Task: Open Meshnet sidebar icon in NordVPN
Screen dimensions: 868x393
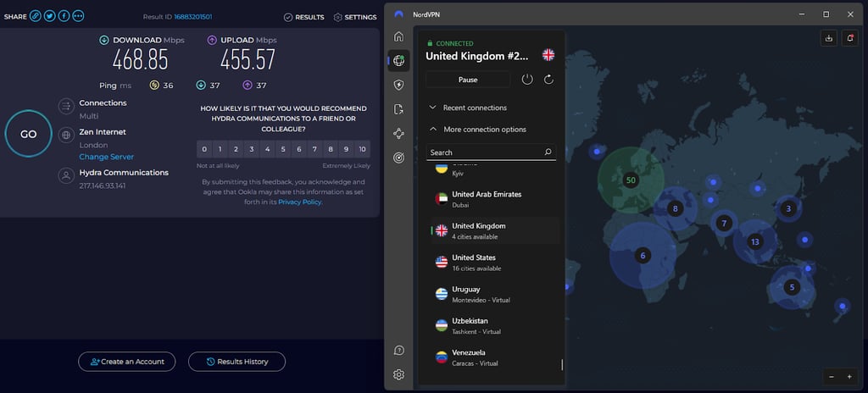Action: pyautogui.click(x=398, y=133)
